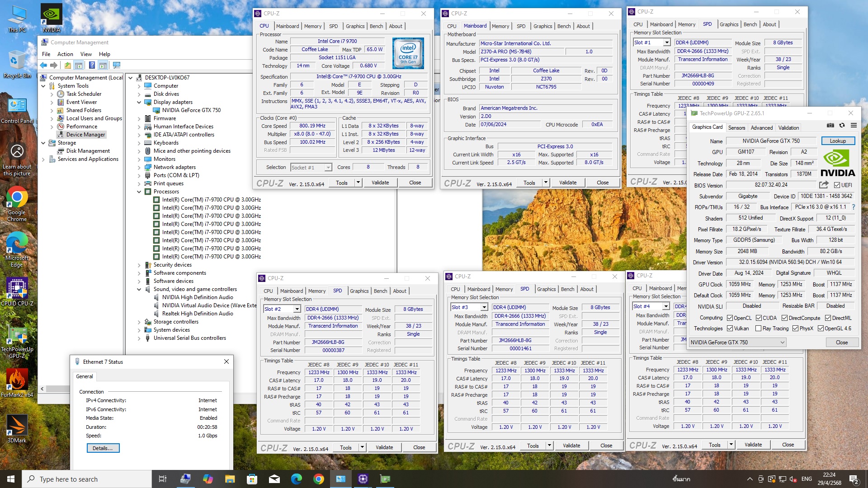Open This PC desktop icon
This screenshot has width=868, height=488.
[17, 19]
